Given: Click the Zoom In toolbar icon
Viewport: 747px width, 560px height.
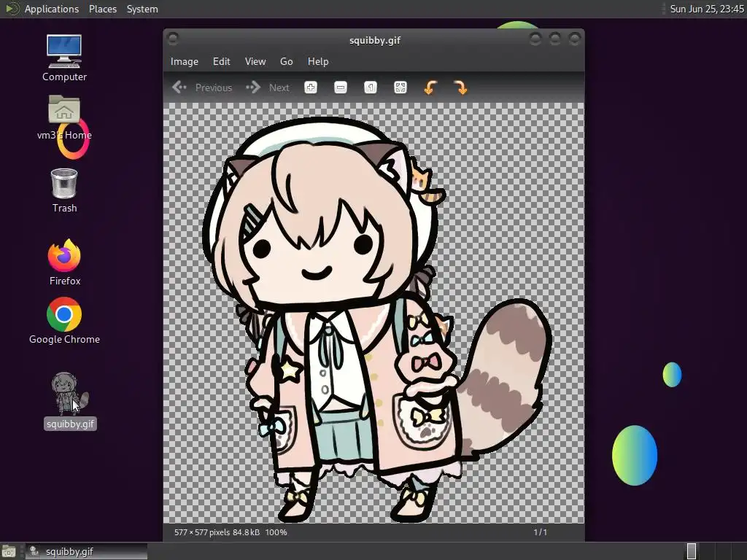Looking at the screenshot, I should pyautogui.click(x=311, y=87).
